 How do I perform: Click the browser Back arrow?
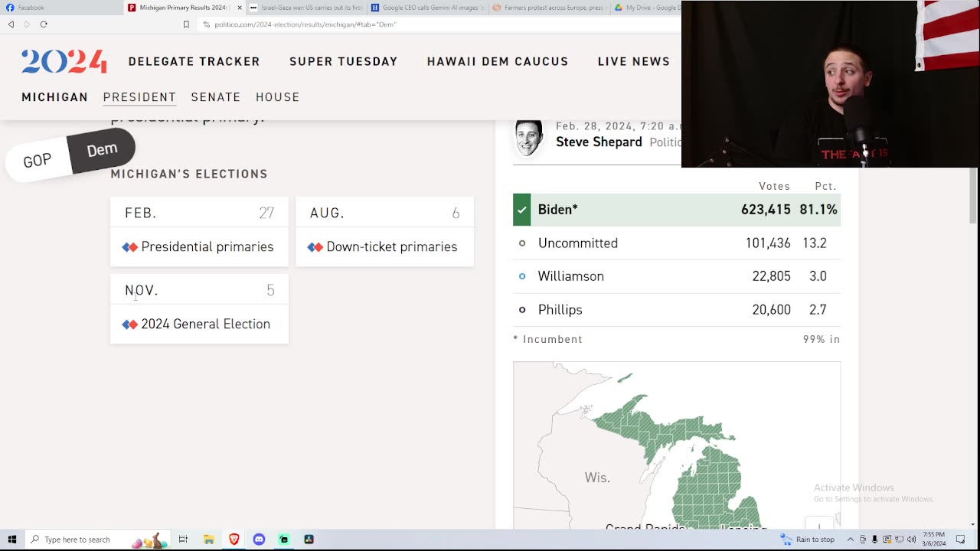(x=11, y=24)
